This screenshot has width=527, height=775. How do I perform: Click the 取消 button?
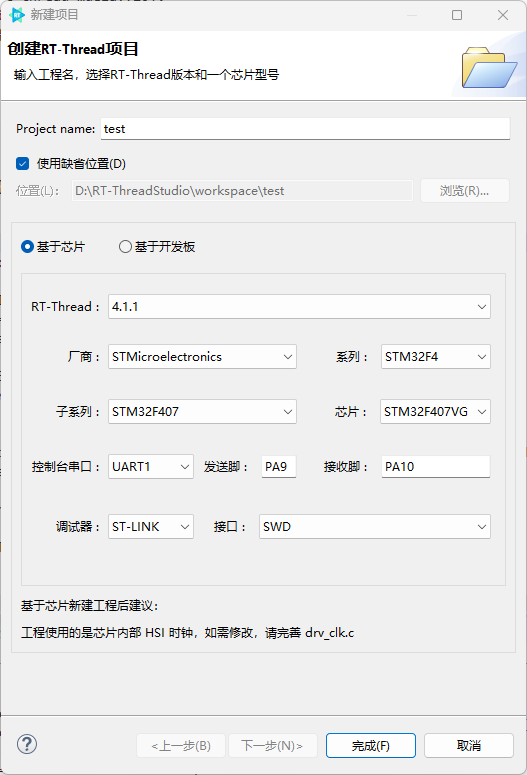point(469,745)
